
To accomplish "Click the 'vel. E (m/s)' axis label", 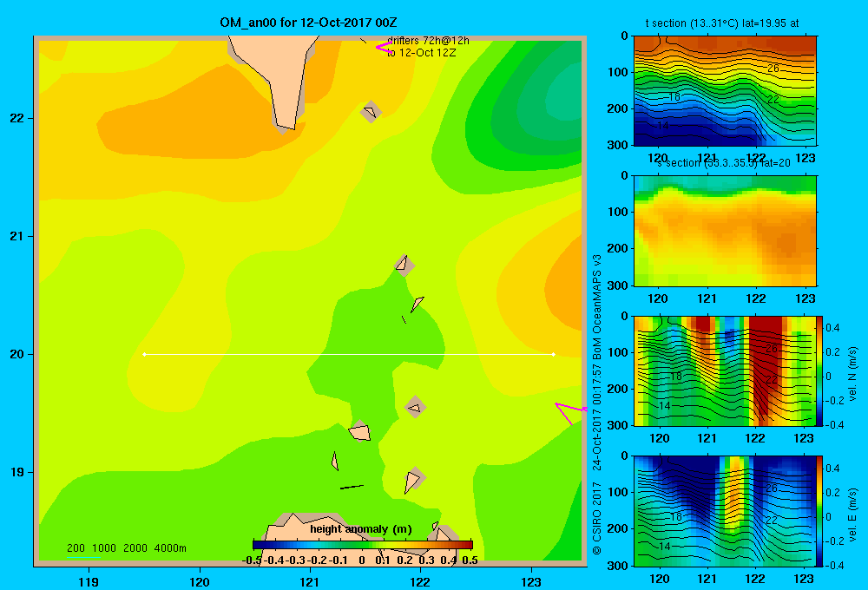I will point(853,515).
